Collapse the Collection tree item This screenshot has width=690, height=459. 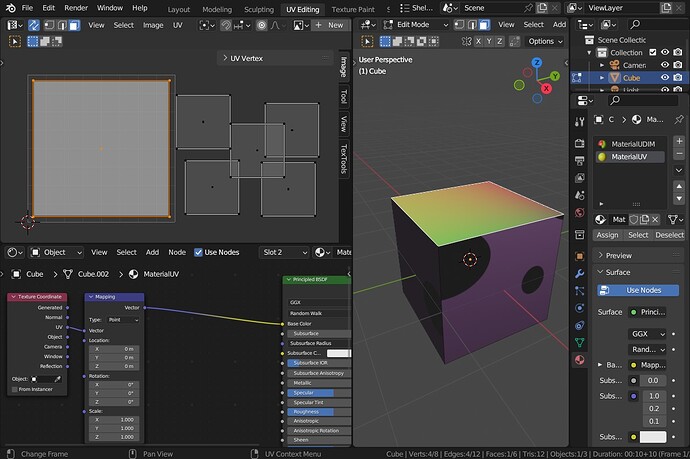[589, 52]
